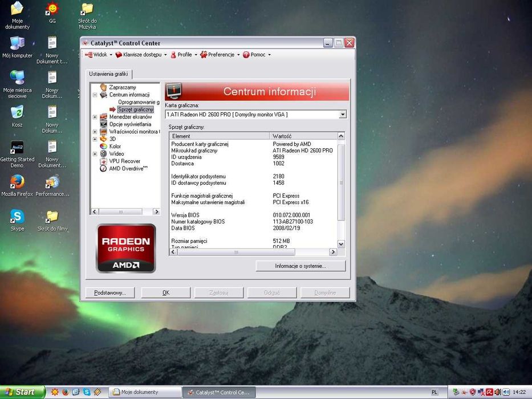532x399 pixels.
Task: Open Pomoc menu
Action: (x=256, y=55)
